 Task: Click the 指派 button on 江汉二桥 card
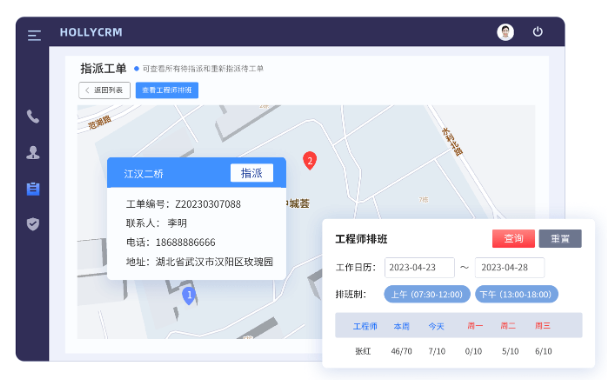(x=252, y=173)
